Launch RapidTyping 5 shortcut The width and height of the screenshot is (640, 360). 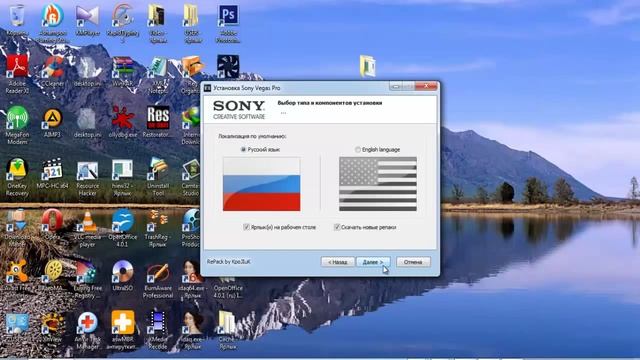tap(123, 16)
